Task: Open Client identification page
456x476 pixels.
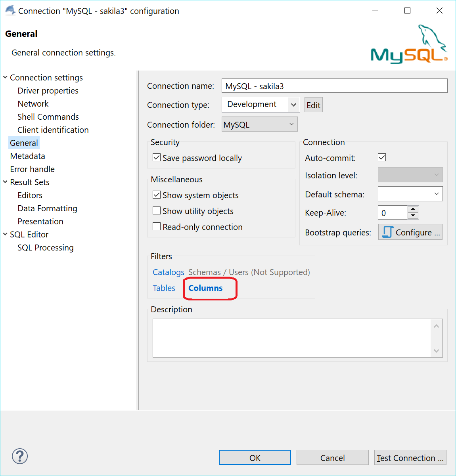Action: 53,130
